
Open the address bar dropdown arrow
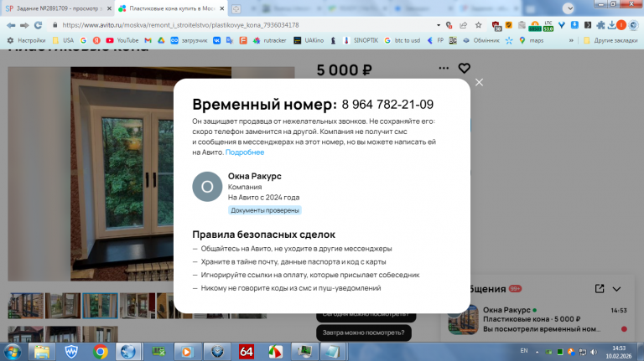[439, 25]
